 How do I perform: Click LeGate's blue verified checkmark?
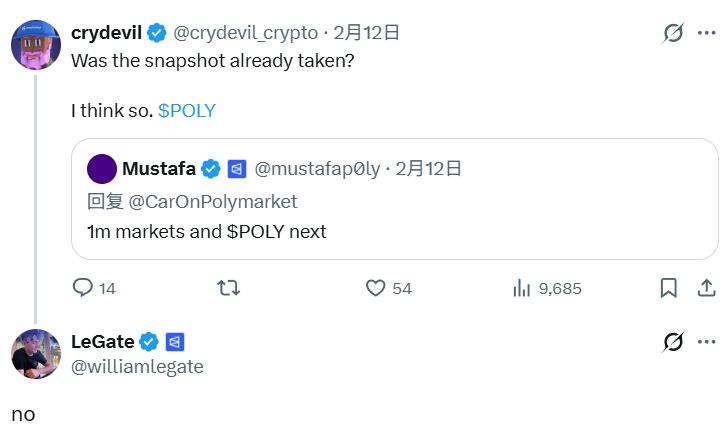[149, 342]
